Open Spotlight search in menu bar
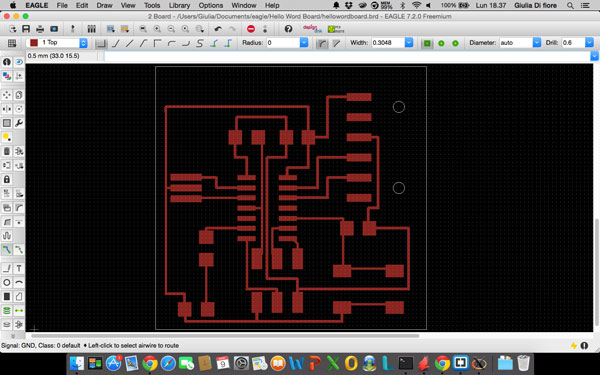Viewport: 600px width, 375px height. point(570,5)
